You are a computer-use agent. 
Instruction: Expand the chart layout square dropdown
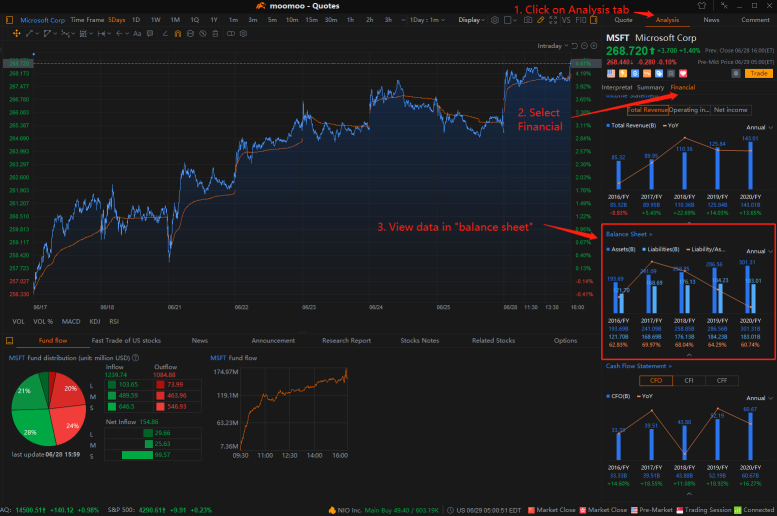point(510,20)
